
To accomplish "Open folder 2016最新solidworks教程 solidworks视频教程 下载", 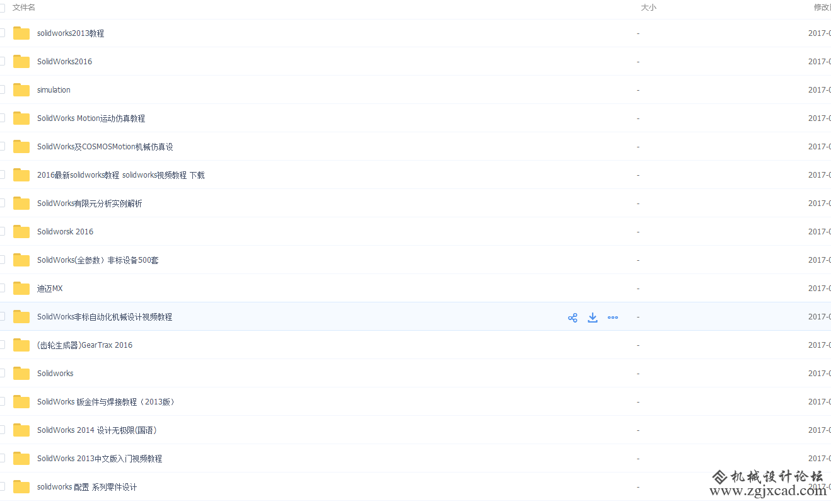I will [121, 175].
